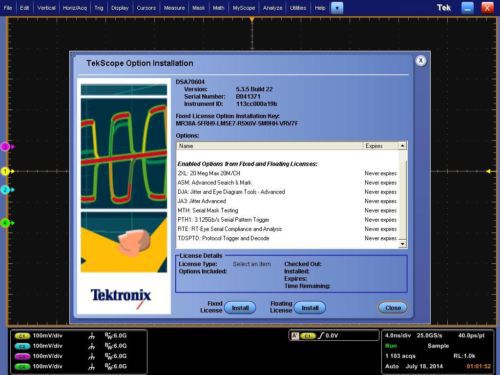500x375 pixels.
Task: Open the Horiz/Acq menu
Action: (75, 8)
